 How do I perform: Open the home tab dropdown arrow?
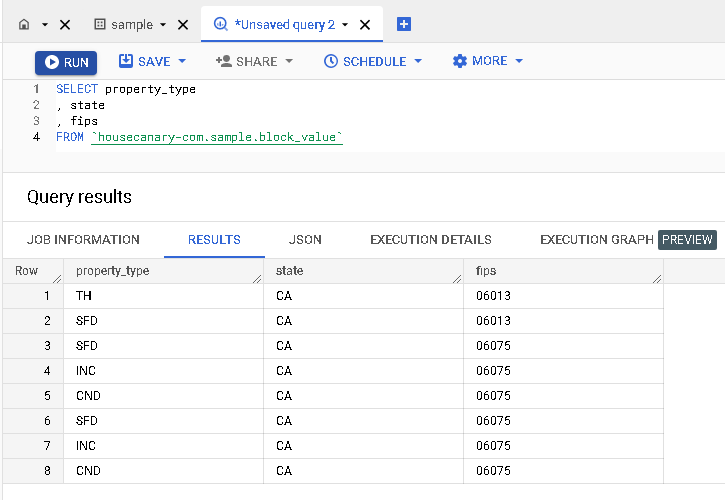point(45,24)
